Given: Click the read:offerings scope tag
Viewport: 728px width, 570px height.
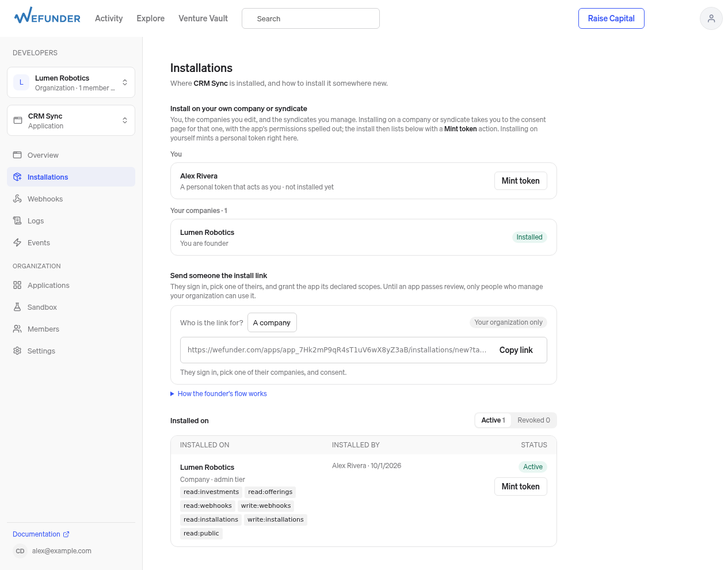Looking at the screenshot, I should pos(270,492).
